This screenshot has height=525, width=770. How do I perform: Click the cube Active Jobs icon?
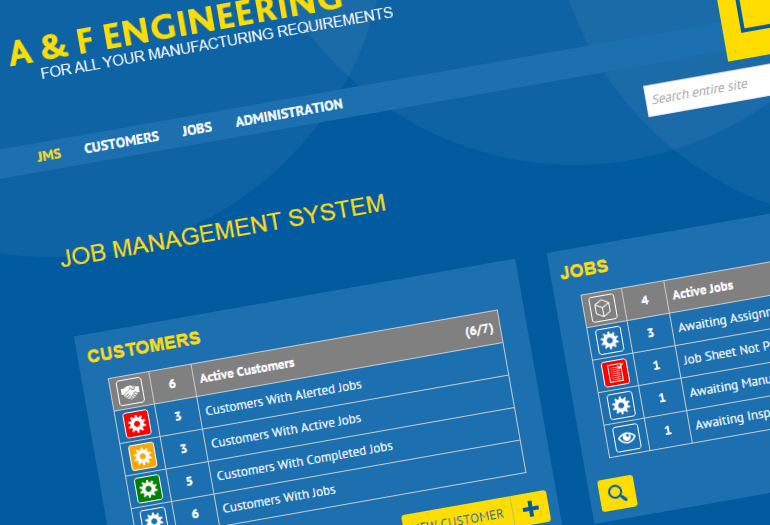tap(603, 308)
